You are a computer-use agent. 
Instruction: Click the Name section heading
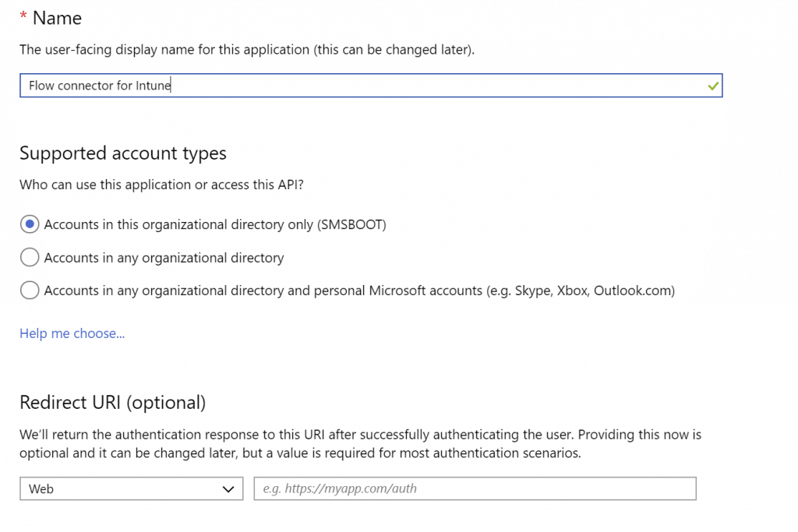[x=58, y=17]
